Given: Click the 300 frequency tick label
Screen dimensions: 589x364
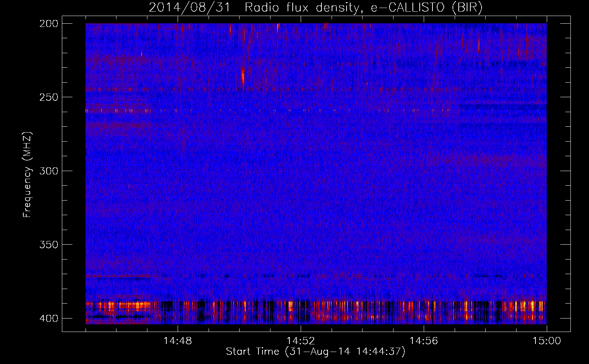Looking at the screenshot, I should 49,171.
